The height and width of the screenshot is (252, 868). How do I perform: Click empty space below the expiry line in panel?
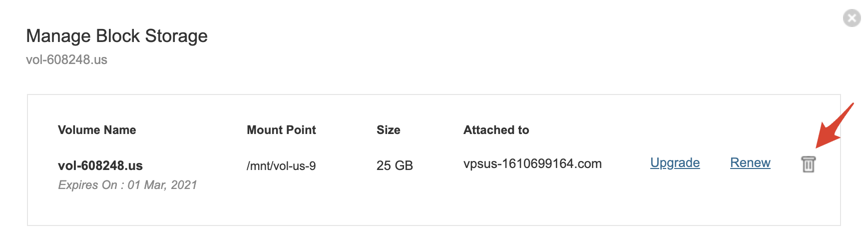(x=300, y=210)
